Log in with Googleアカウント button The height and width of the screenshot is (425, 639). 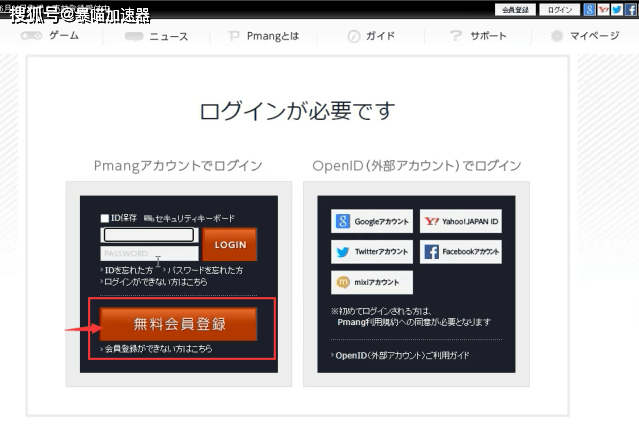[372, 221]
